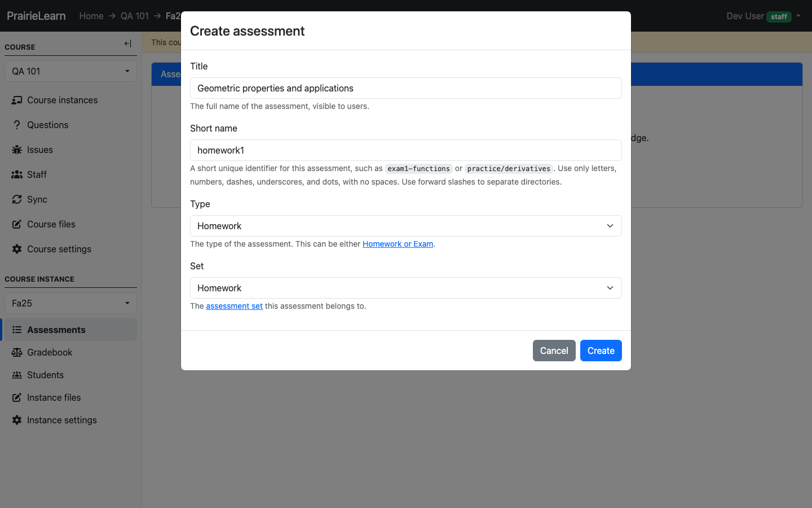
Task: Click into the Short name field
Action: coord(406,150)
